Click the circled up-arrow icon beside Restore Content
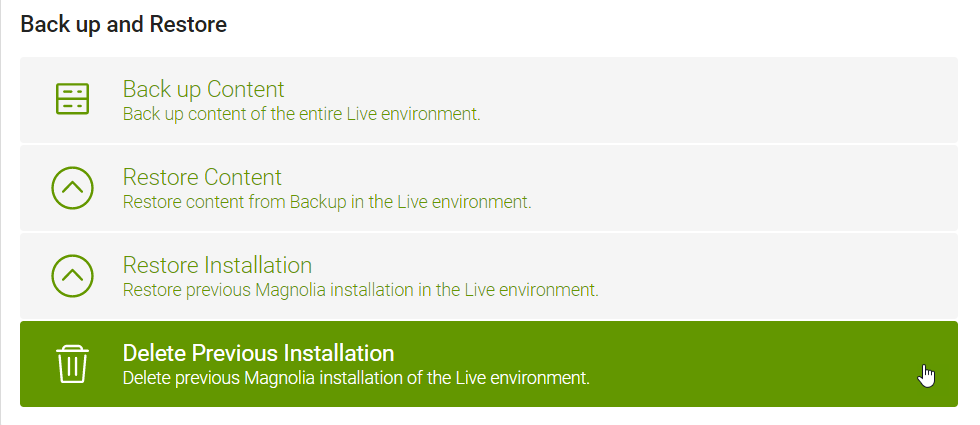980x425 pixels. point(72,188)
